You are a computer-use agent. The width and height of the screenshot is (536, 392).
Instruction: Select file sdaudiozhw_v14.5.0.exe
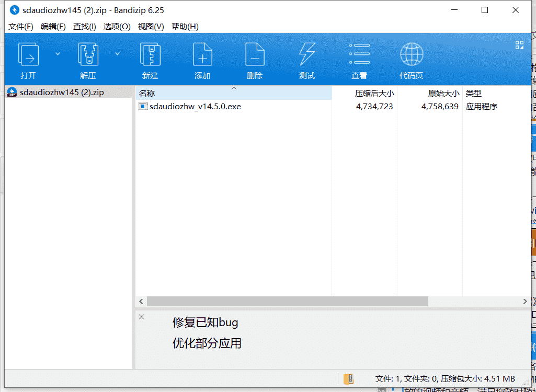tap(195, 107)
